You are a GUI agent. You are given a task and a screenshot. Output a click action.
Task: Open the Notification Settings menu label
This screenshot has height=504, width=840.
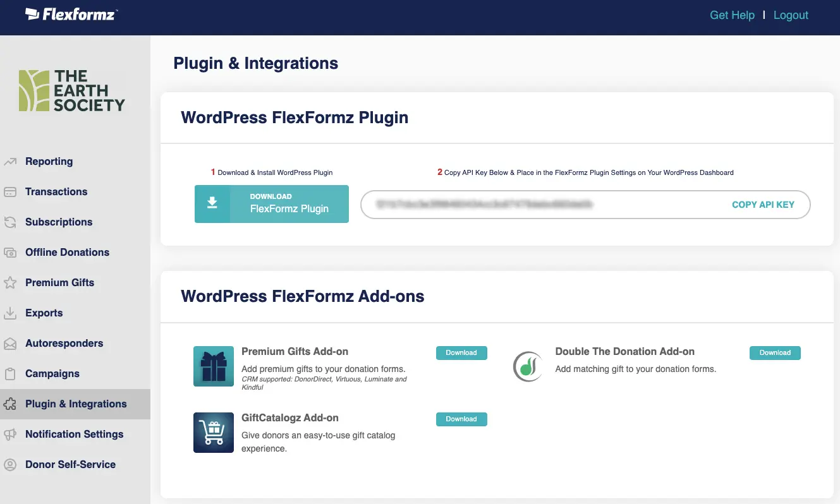[x=75, y=435]
